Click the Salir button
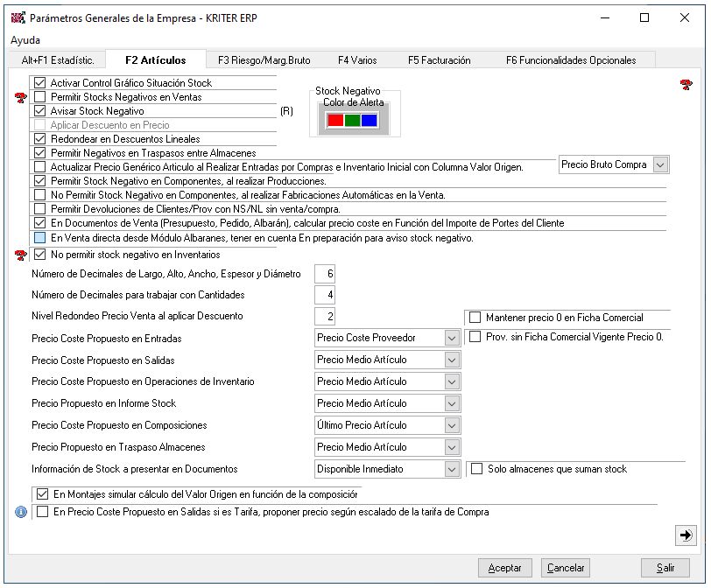 (x=665, y=568)
